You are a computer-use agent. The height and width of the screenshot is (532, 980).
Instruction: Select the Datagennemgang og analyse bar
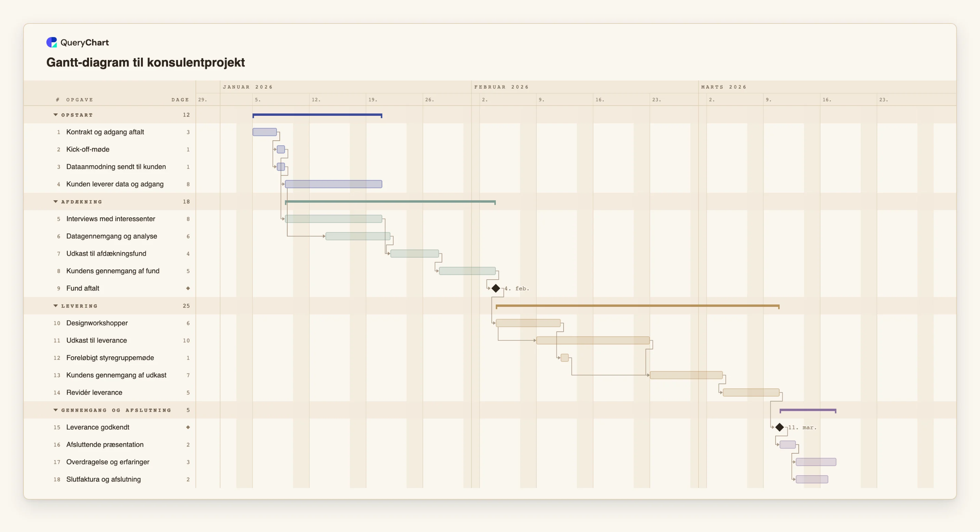click(x=358, y=236)
